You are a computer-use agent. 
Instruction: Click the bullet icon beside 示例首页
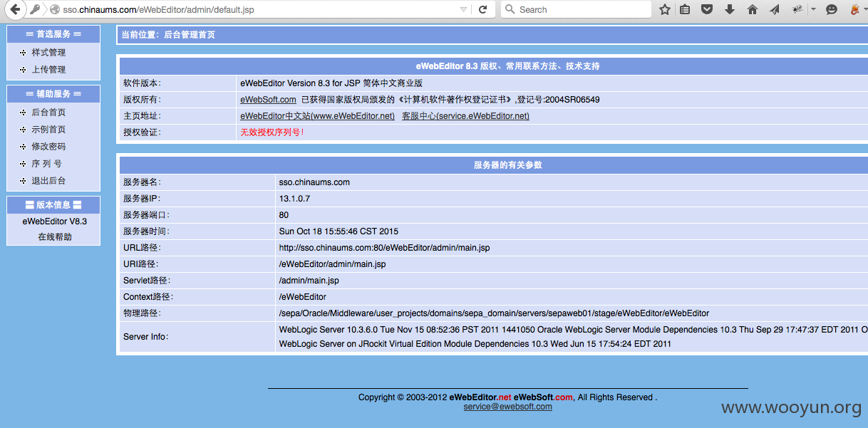[24, 130]
